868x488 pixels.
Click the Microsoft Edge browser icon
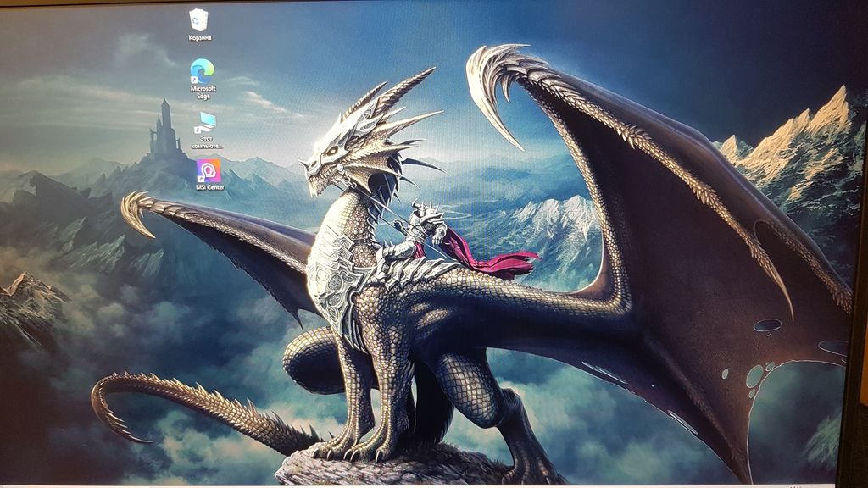[203, 70]
